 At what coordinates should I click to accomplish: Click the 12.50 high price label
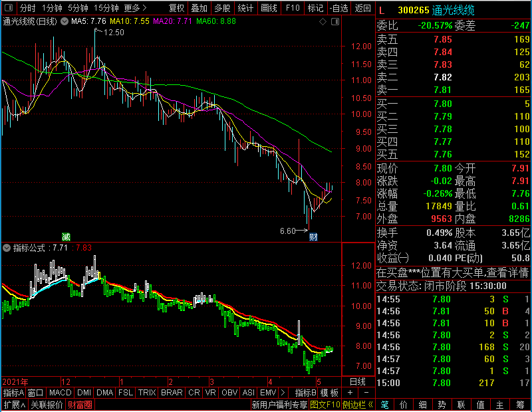(x=114, y=33)
